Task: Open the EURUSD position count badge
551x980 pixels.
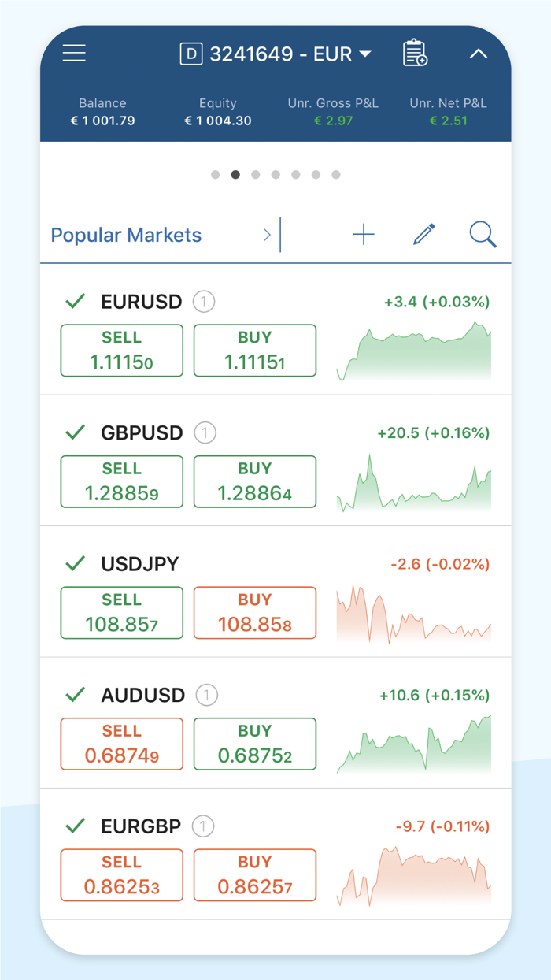Action: pos(204,301)
